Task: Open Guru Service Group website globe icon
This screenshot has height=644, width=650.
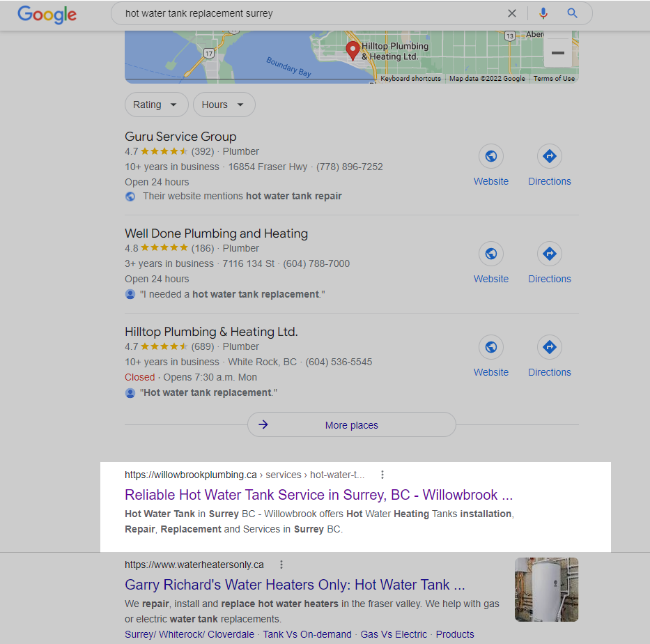Action: 491,156
